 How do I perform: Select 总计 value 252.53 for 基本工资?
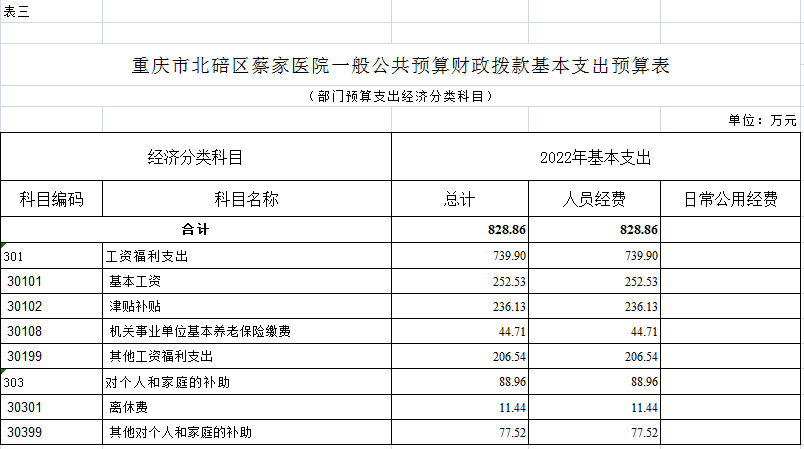[460, 281]
